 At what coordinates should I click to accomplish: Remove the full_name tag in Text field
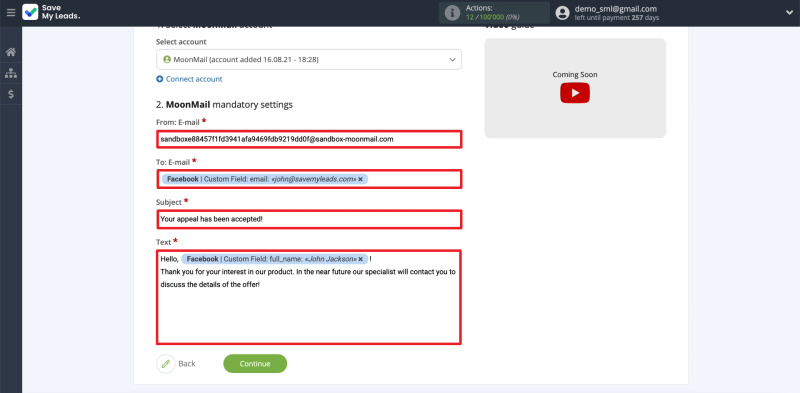coord(361,259)
